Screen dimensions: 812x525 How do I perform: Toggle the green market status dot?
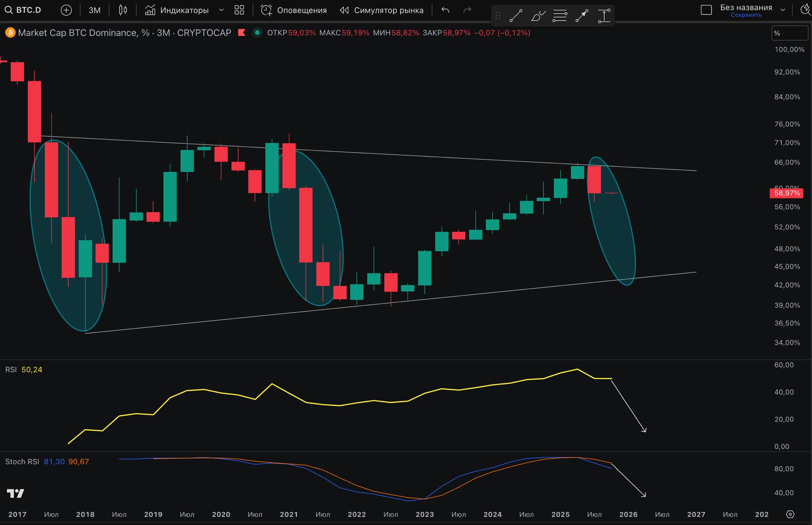click(x=257, y=33)
